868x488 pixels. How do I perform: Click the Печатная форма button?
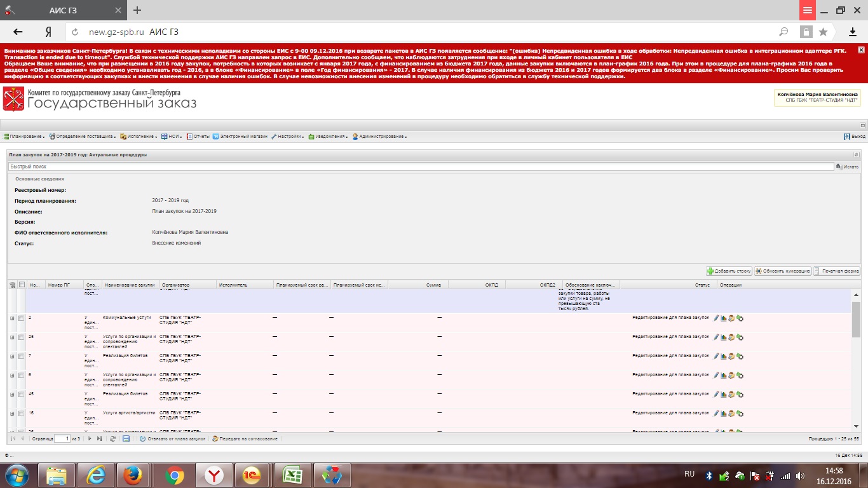[837, 271]
